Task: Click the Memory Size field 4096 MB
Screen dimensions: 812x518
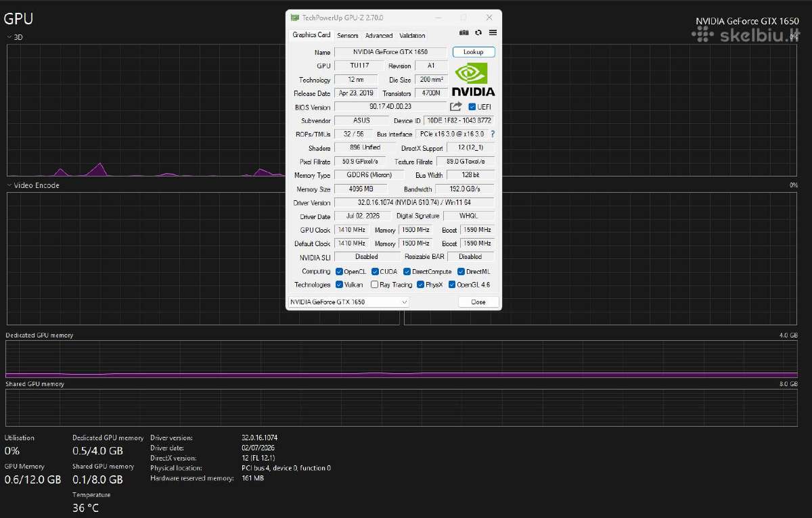Action: point(361,189)
